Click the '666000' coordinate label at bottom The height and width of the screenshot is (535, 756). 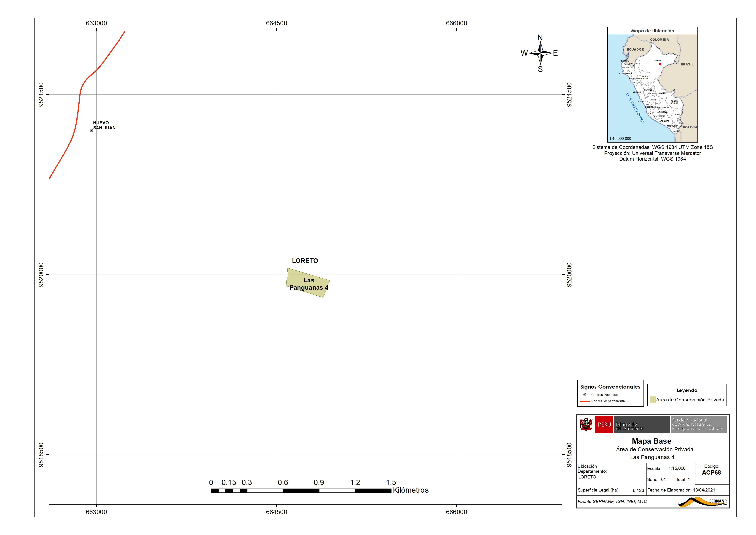(456, 512)
